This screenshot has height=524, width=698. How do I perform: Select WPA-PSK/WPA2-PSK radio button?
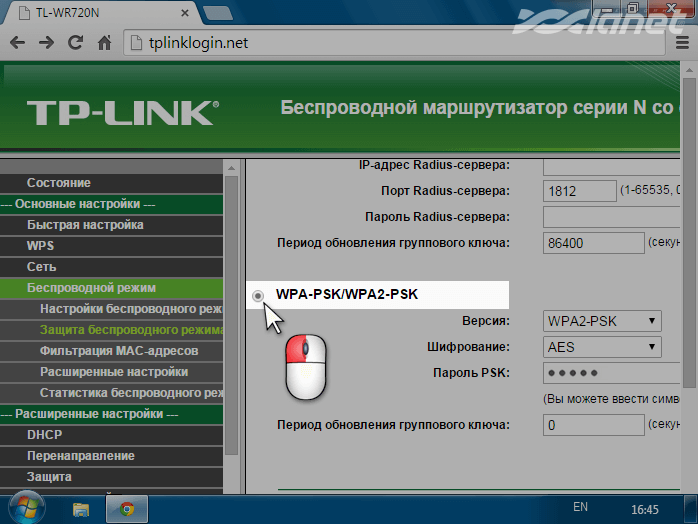(258, 295)
